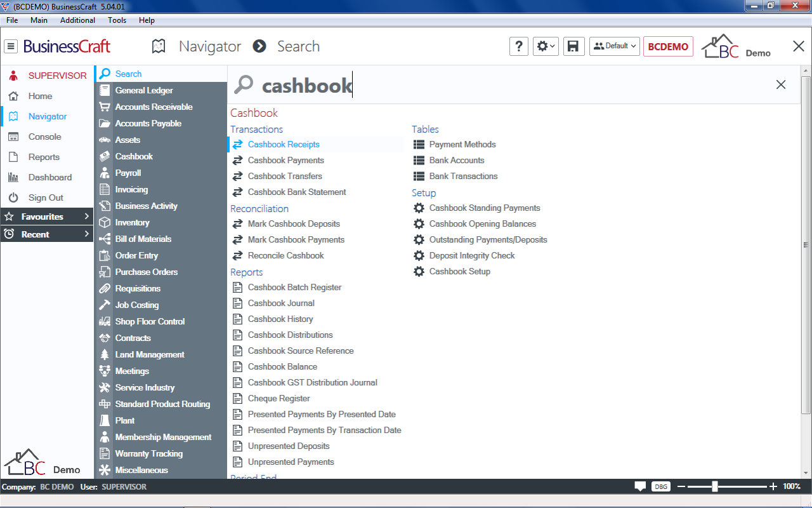
Task: Open the Cashbook module icon in sidebar
Action: (x=105, y=156)
